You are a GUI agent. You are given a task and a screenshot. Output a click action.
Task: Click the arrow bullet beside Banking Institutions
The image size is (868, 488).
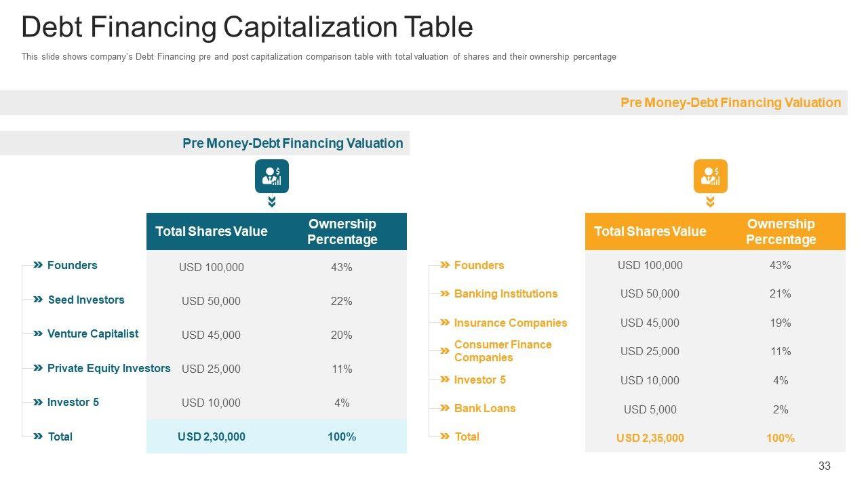pos(445,293)
